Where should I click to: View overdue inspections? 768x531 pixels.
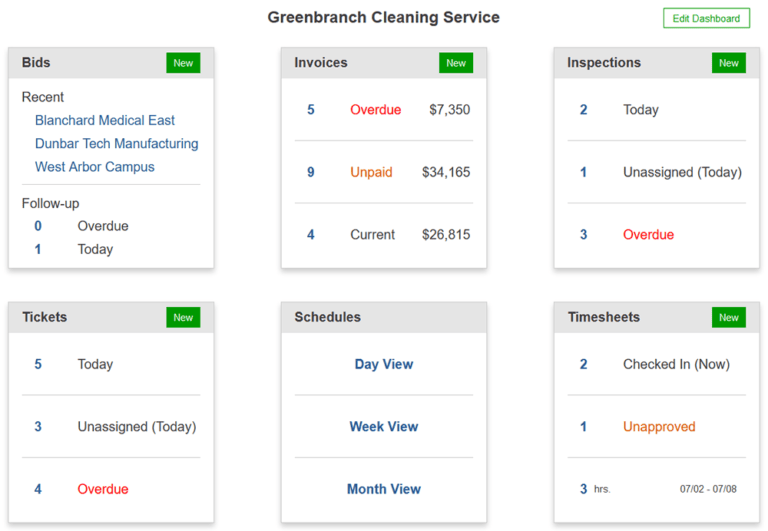pyautogui.click(x=648, y=235)
